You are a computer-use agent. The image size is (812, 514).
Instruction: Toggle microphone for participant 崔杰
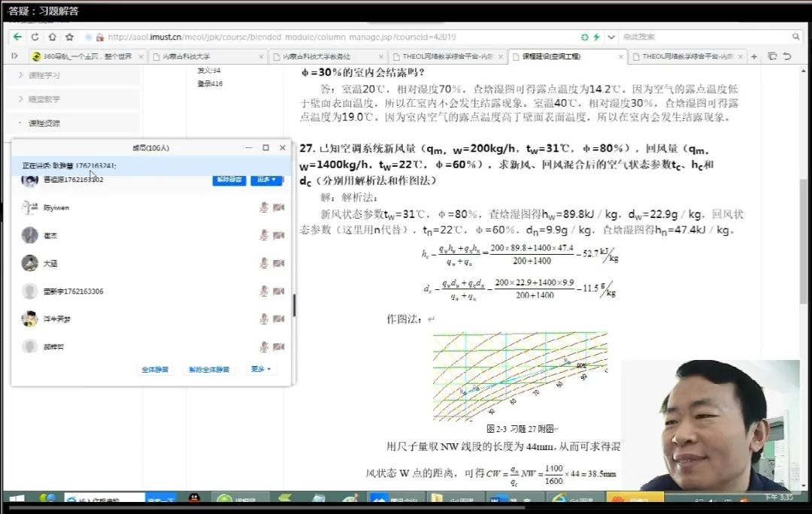point(264,236)
